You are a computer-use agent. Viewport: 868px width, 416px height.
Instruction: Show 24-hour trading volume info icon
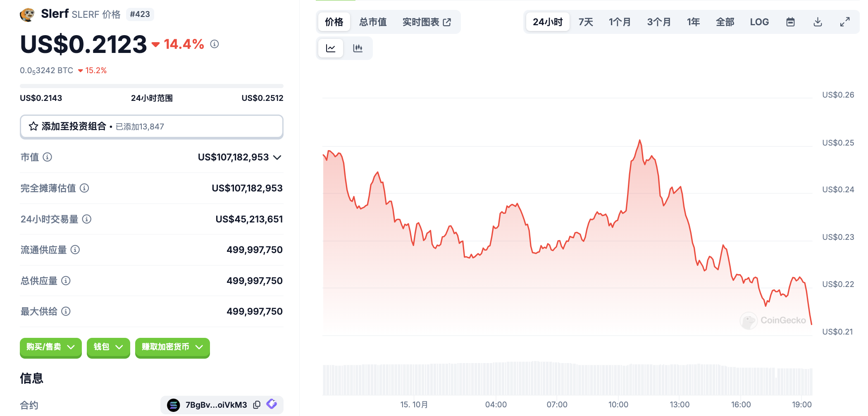[87, 219]
